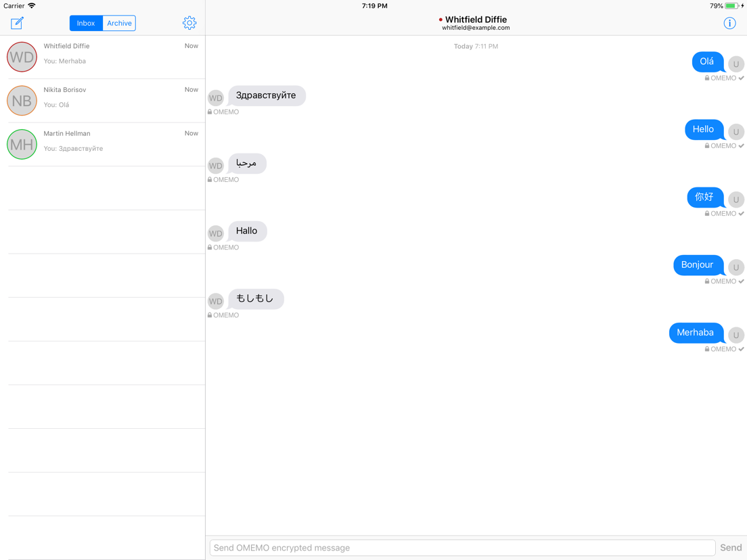Open Martin Hellman conversation

102,145
